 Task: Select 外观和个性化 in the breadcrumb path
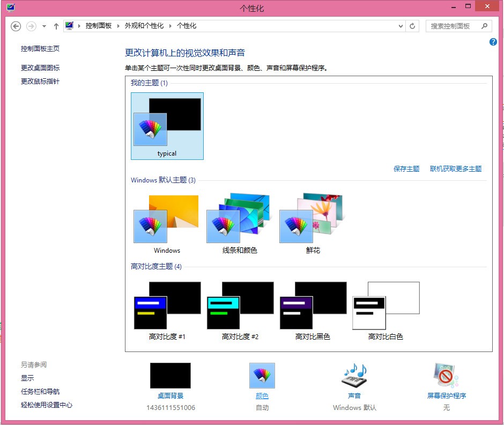point(144,26)
